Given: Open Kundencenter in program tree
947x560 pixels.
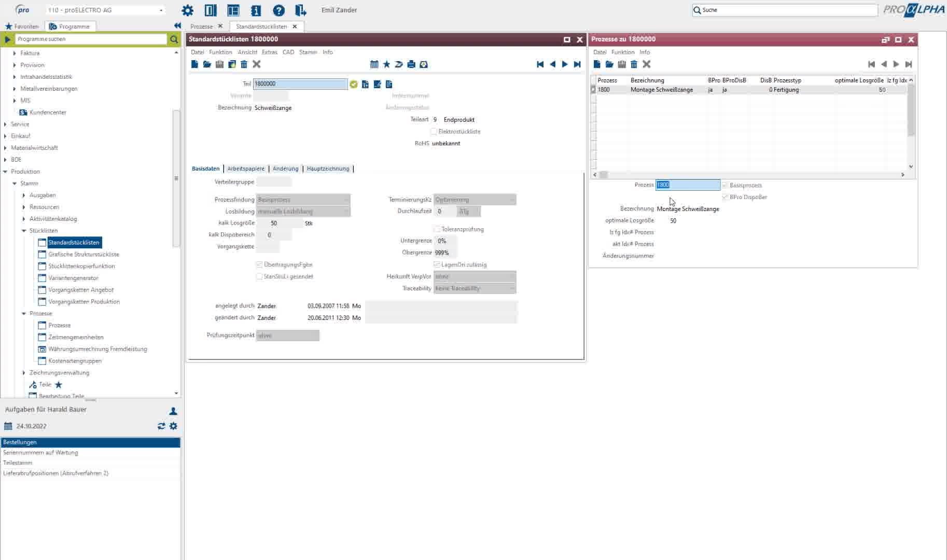Looking at the screenshot, I should tap(48, 112).
